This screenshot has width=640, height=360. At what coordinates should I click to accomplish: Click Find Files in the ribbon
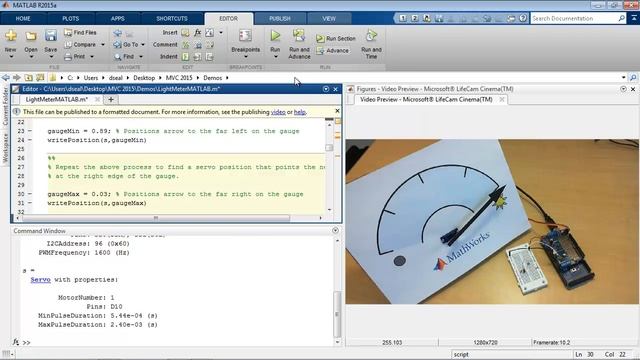[80, 32]
